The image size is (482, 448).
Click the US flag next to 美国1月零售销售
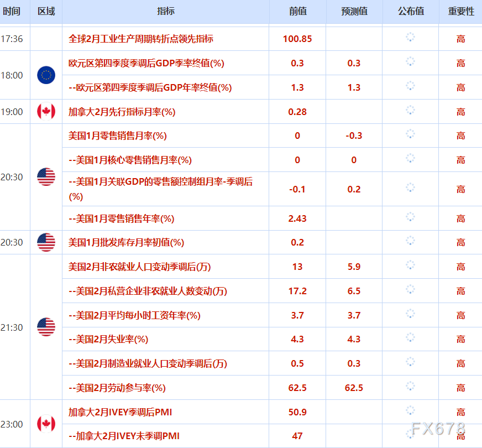tap(46, 177)
